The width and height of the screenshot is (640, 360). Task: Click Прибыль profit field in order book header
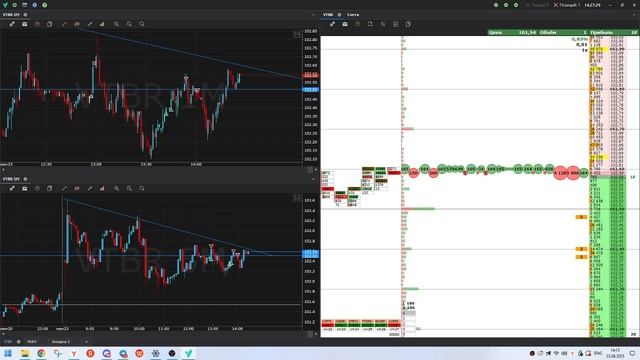coord(614,32)
